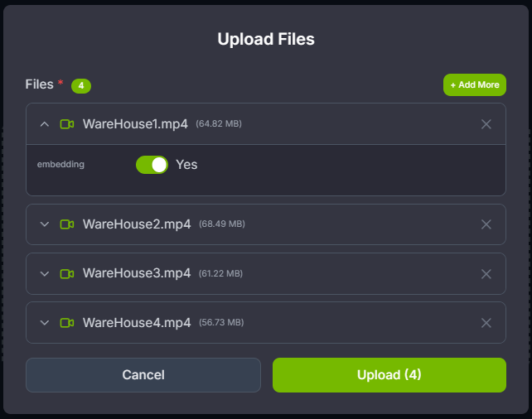532x419 pixels.
Task: Remove WareHouse1.mp4 with its X icon
Action: click(x=486, y=124)
